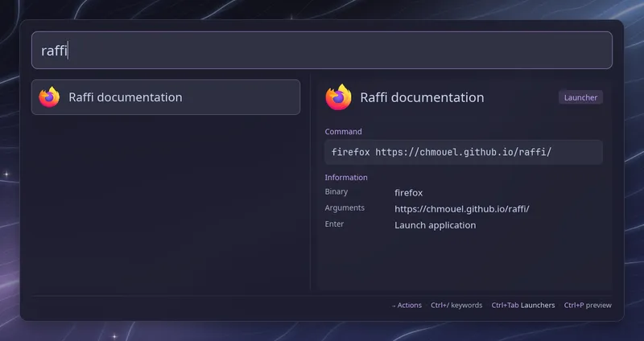Click the Firefox icon in the results list
644x341 pixels.
point(49,97)
